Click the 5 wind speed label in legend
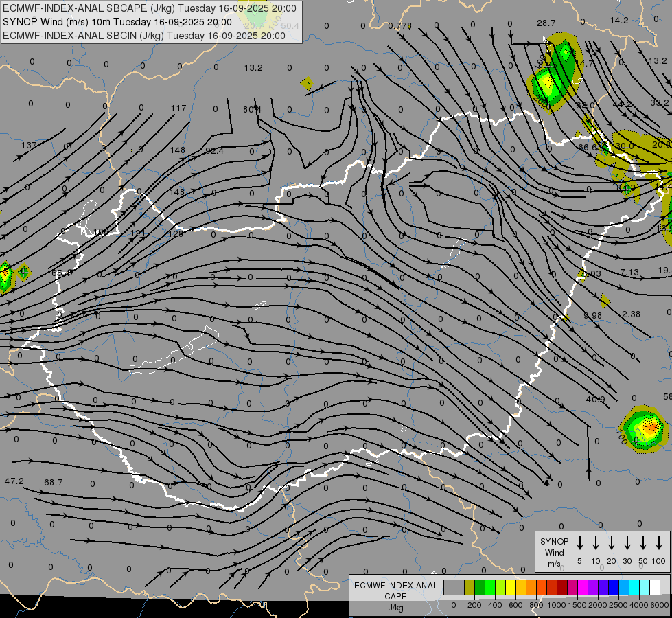 point(579,561)
